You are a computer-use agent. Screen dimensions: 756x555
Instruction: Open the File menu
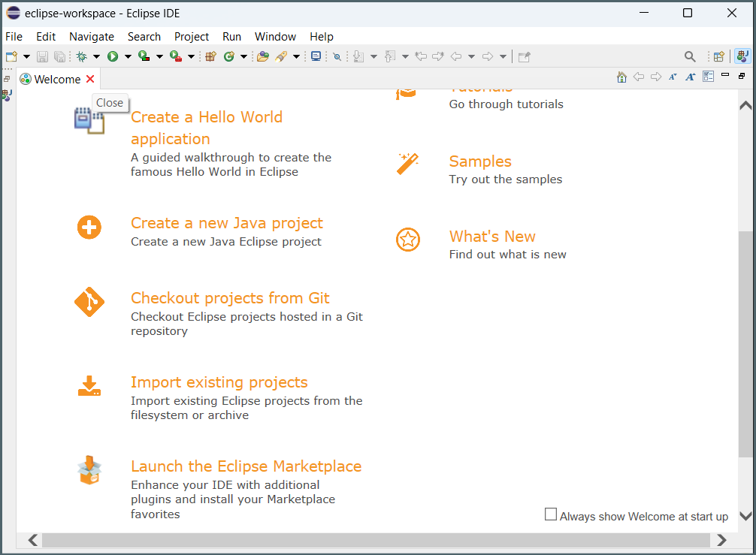point(14,37)
